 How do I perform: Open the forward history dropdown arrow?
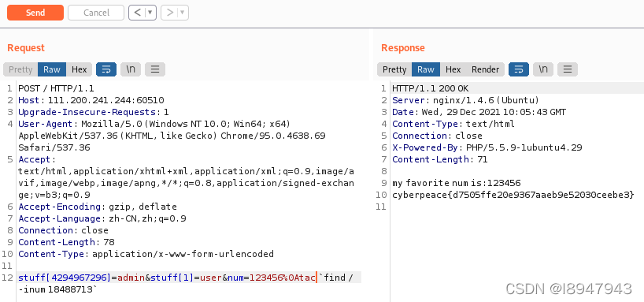183,13
